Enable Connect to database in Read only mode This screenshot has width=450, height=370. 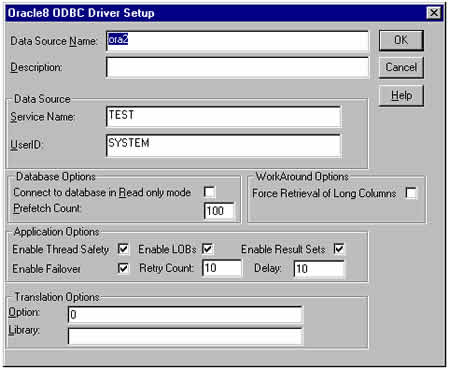[209, 192]
